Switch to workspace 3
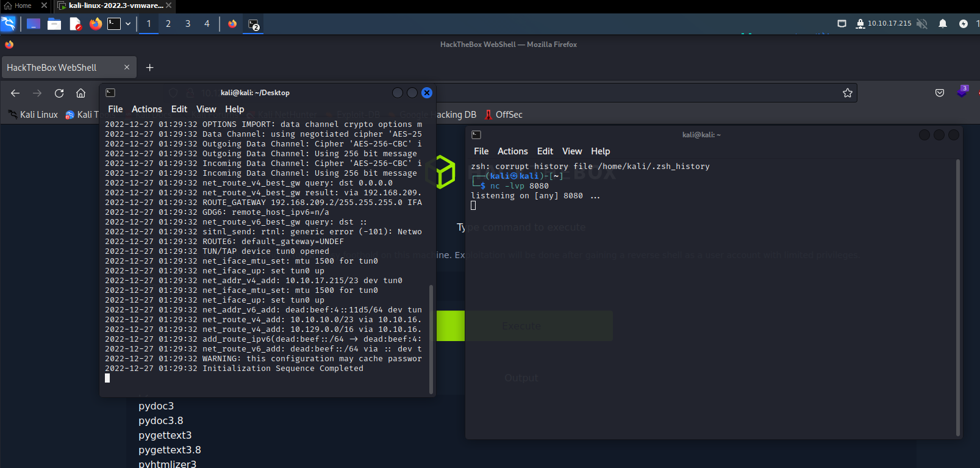980x468 pixels. click(188, 24)
